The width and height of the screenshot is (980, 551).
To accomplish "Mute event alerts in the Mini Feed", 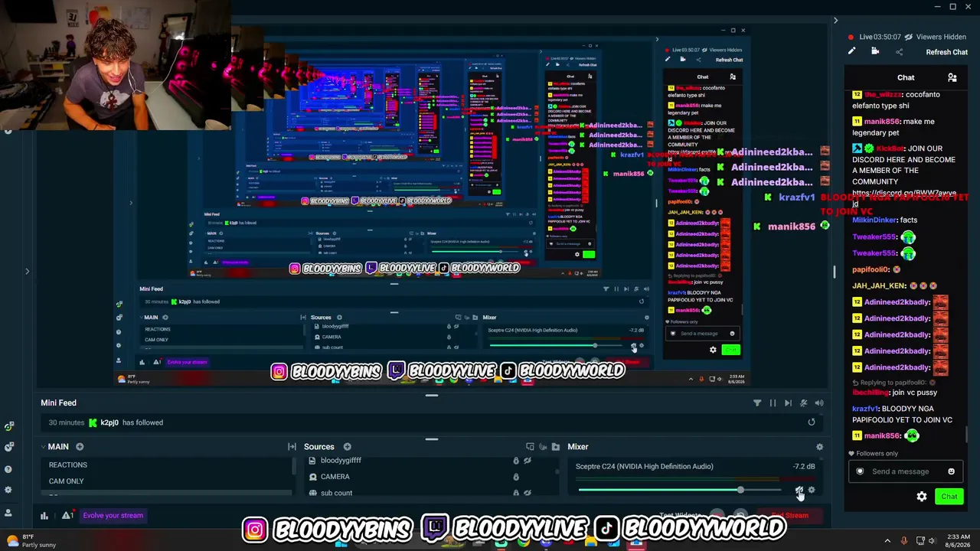I will click(x=803, y=403).
